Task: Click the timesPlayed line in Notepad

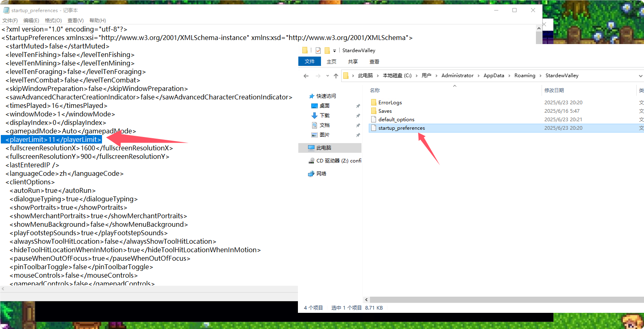Action: (56, 106)
